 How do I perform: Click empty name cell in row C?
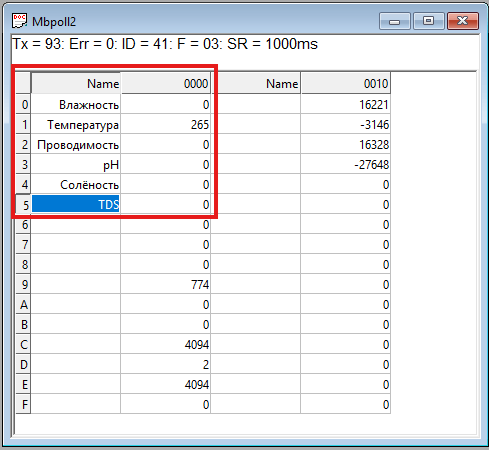[76, 344]
